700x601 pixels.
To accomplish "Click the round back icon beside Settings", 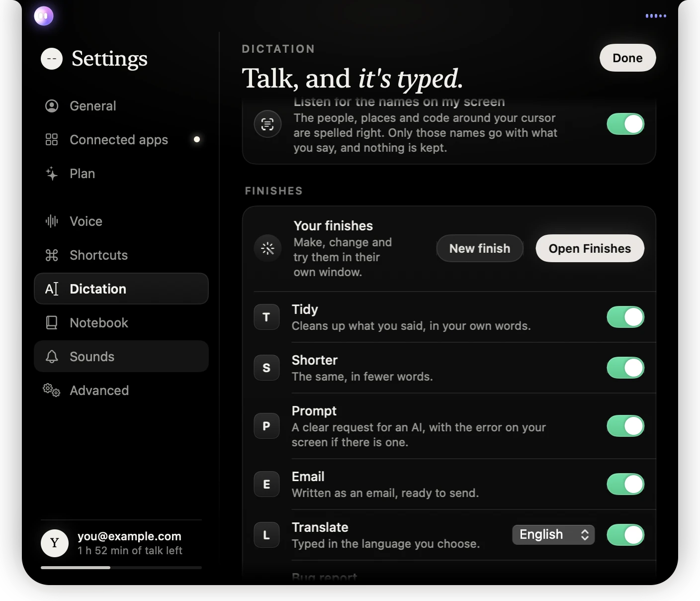I will coord(52,59).
